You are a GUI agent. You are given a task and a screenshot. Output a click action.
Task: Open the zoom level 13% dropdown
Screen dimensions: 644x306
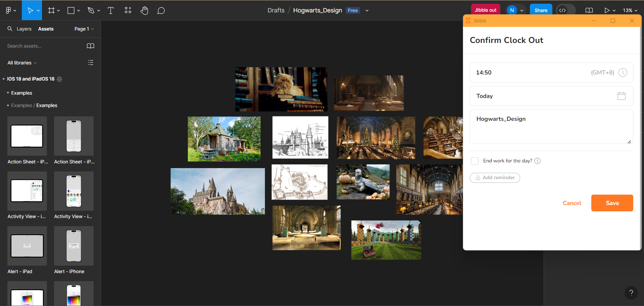coord(630,10)
